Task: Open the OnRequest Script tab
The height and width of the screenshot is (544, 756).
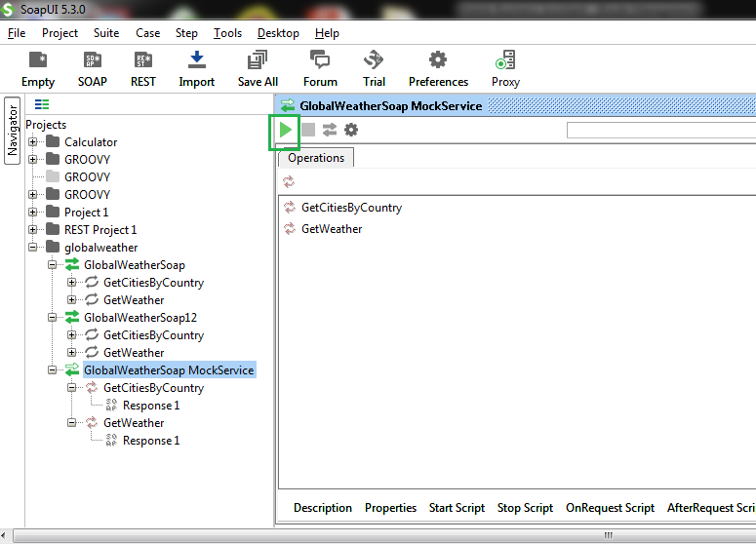Action: [610, 507]
